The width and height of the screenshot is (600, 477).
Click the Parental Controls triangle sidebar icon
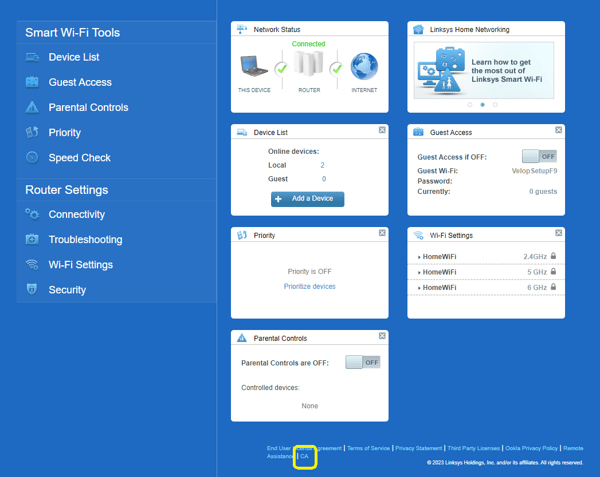point(32,107)
